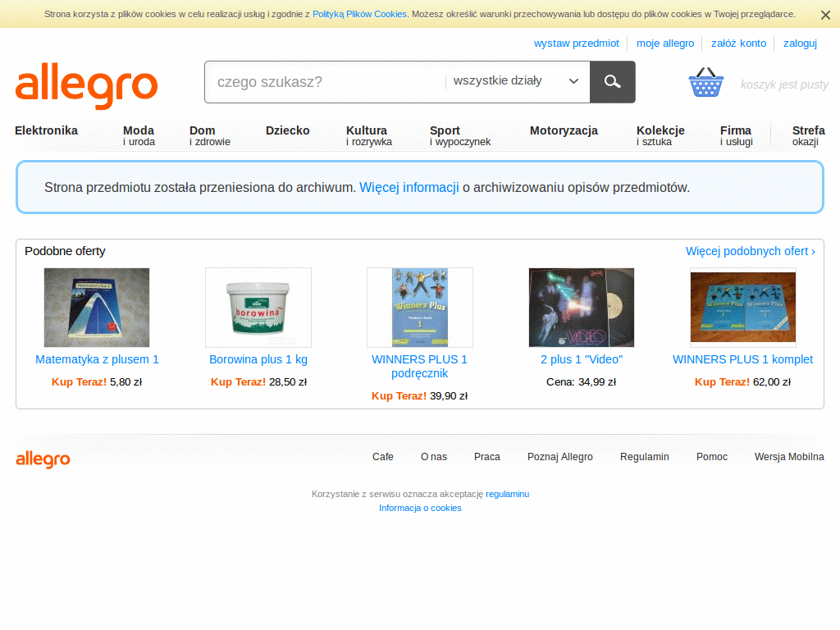Click the Kup Teraz! 39,90 zł price

click(419, 396)
